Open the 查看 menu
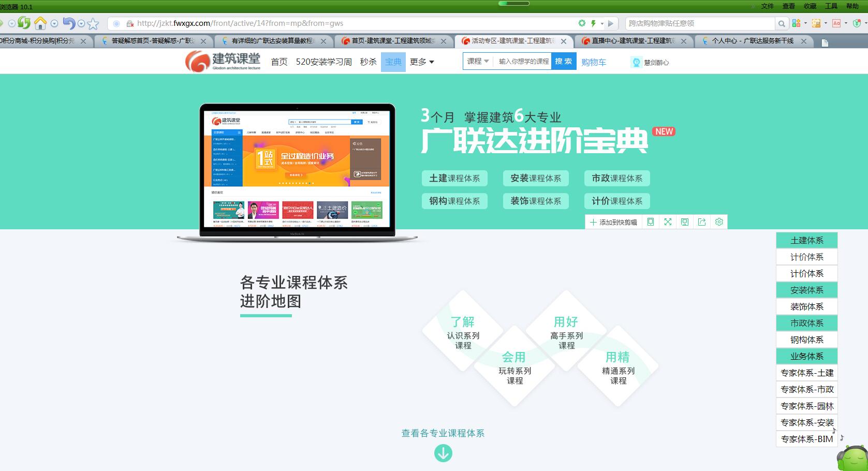The width and height of the screenshot is (868, 471). tap(788, 6)
